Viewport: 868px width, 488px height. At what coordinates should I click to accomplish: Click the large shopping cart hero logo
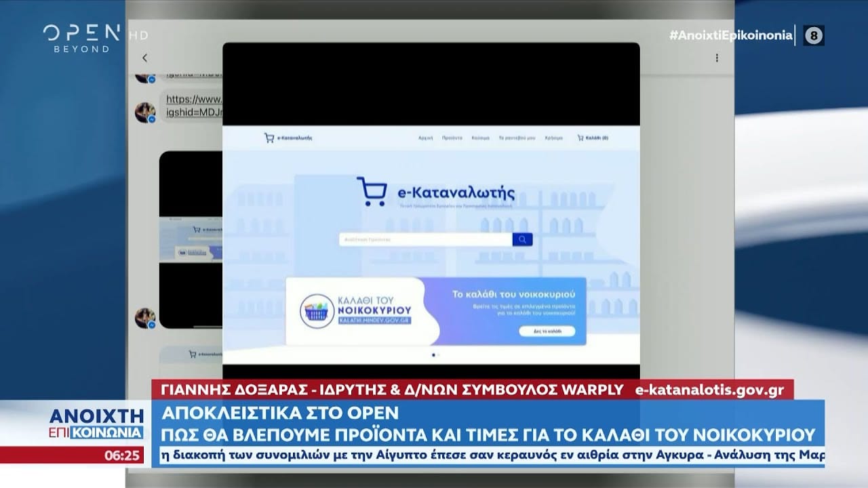point(371,192)
